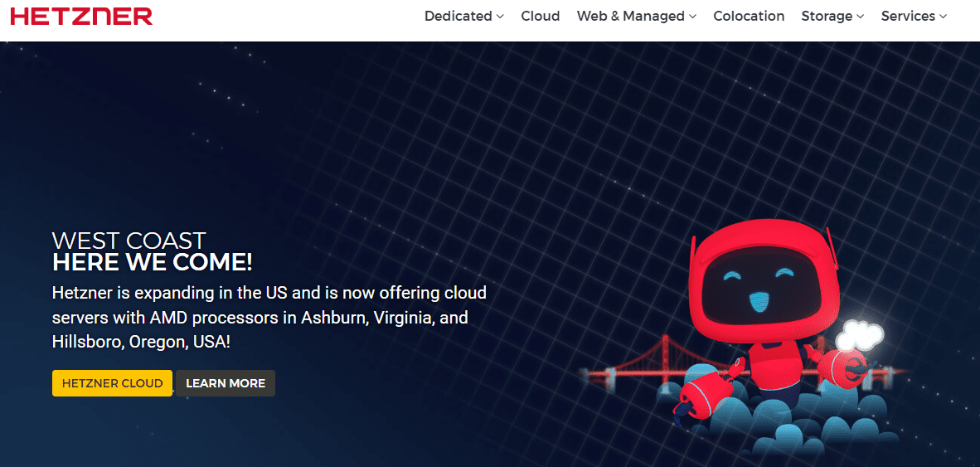The width and height of the screenshot is (980, 467).
Task: Click the Hetzner logo
Action: coord(81,16)
